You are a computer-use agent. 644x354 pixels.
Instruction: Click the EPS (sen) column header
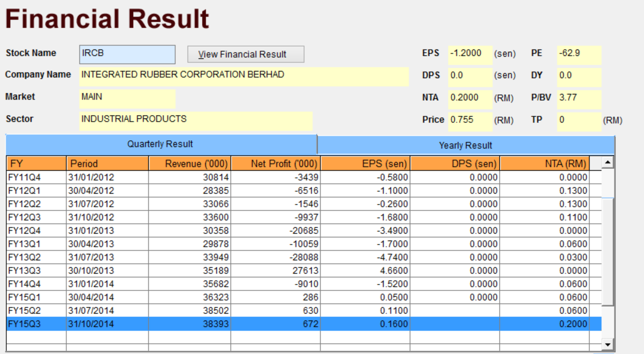365,163
